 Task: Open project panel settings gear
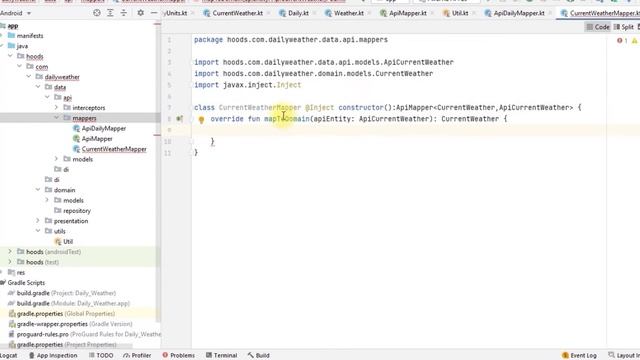coord(140,13)
